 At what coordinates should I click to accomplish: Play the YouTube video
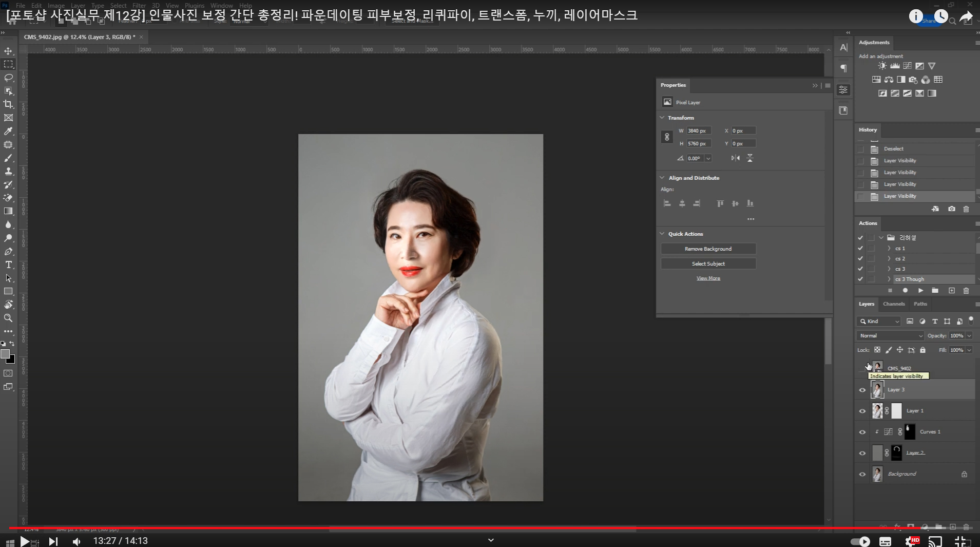[24, 541]
